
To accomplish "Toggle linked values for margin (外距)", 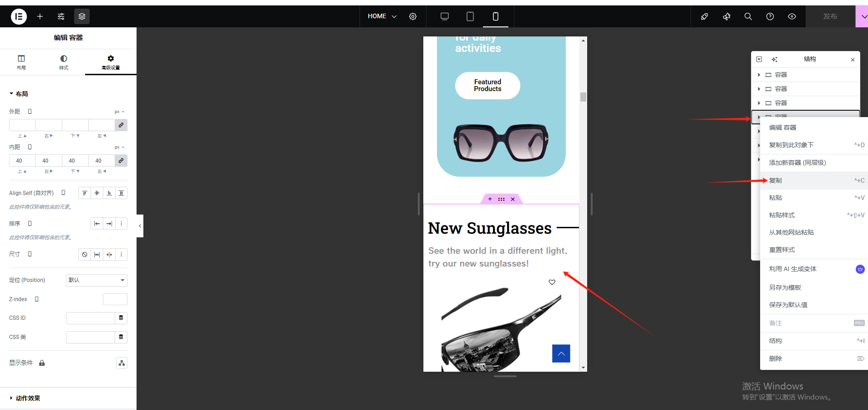I will tap(121, 125).
